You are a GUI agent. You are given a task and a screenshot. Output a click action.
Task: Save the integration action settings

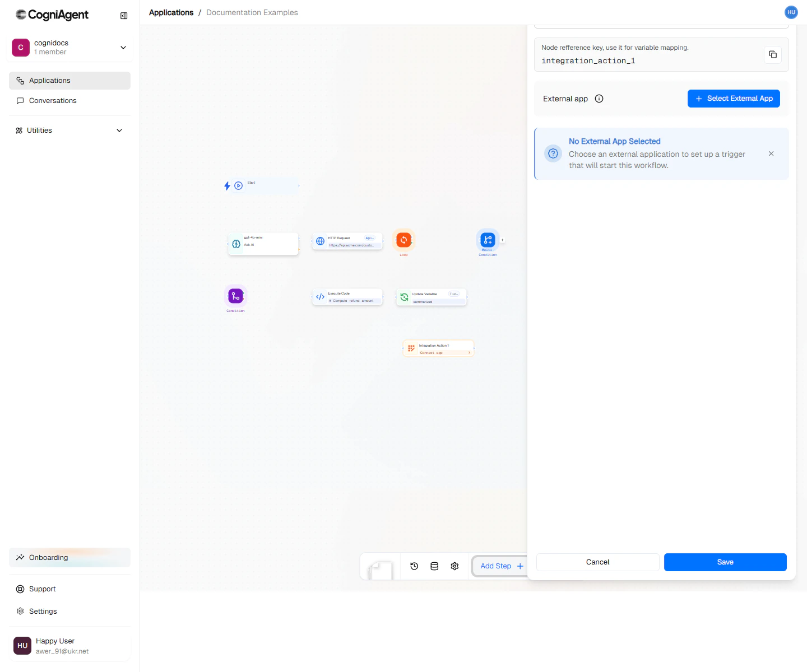(725, 562)
